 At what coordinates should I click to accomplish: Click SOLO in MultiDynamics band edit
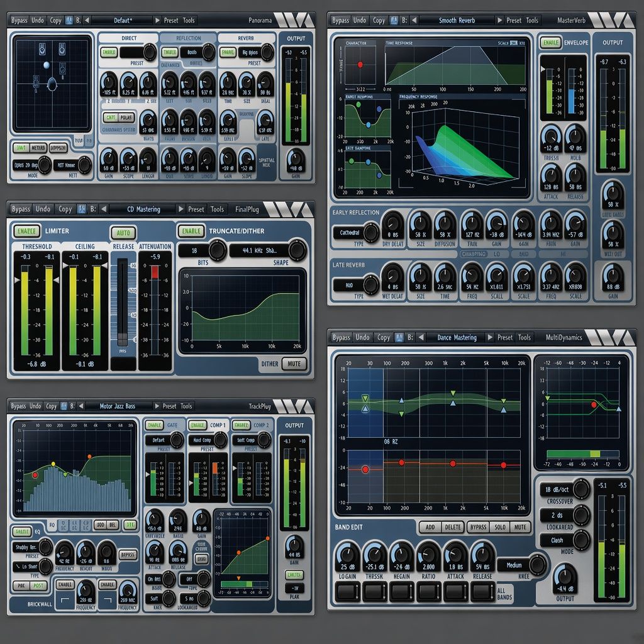pyautogui.click(x=500, y=527)
